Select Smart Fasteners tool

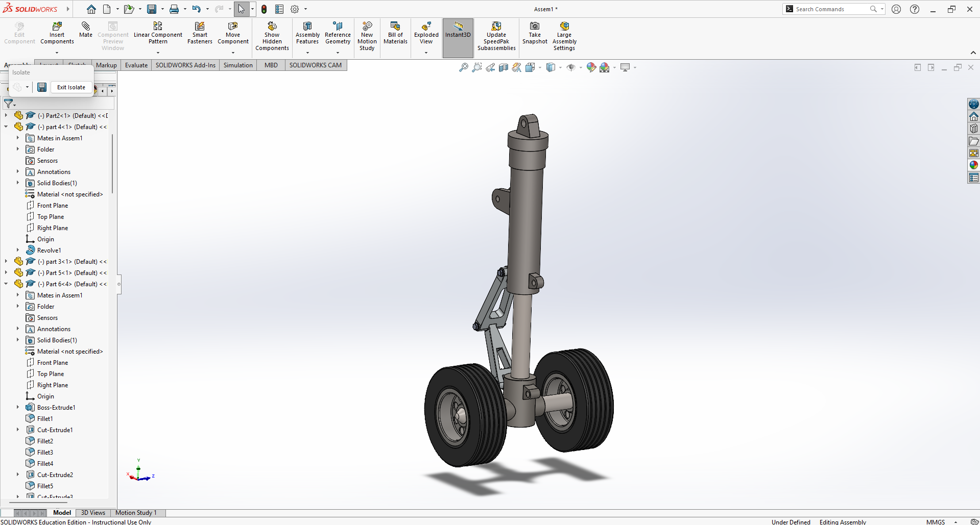coord(200,26)
